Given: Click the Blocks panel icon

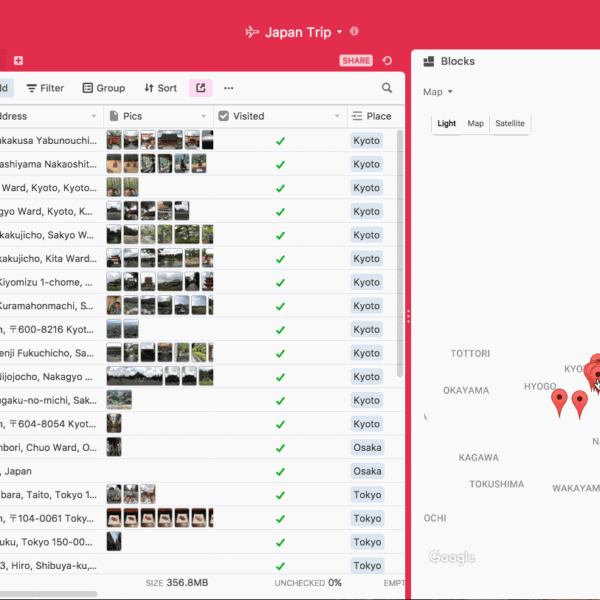Looking at the screenshot, I should click(x=429, y=61).
